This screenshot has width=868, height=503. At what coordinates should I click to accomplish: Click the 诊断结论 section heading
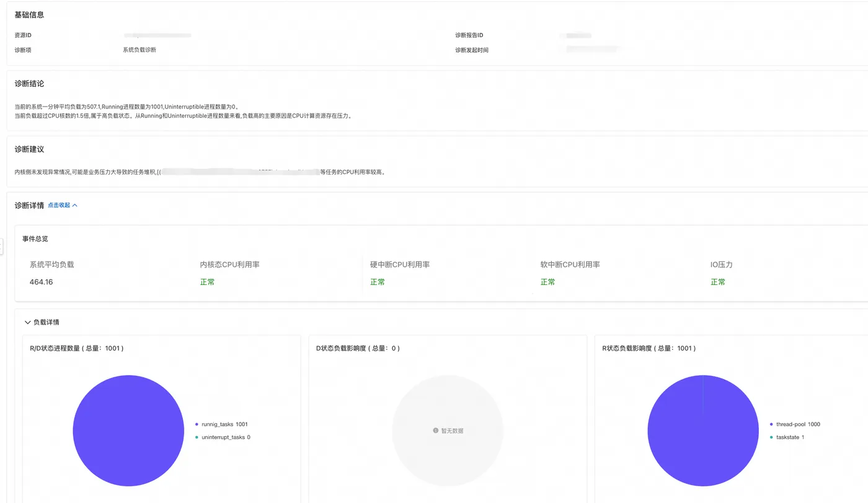pyautogui.click(x=29, y=84)
